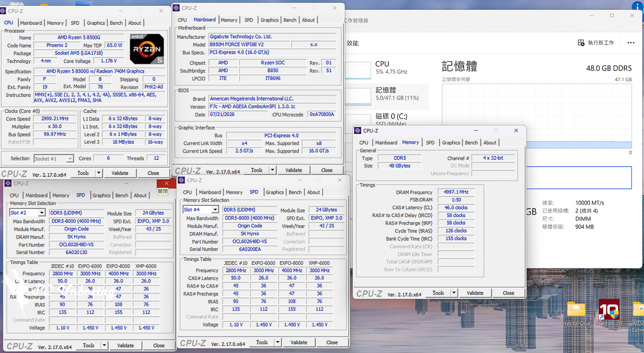Viewport: 644px width, 353px height.
Task: Select the CPU graph thumbnail in Task Manager
Action: tap(359, 70)
